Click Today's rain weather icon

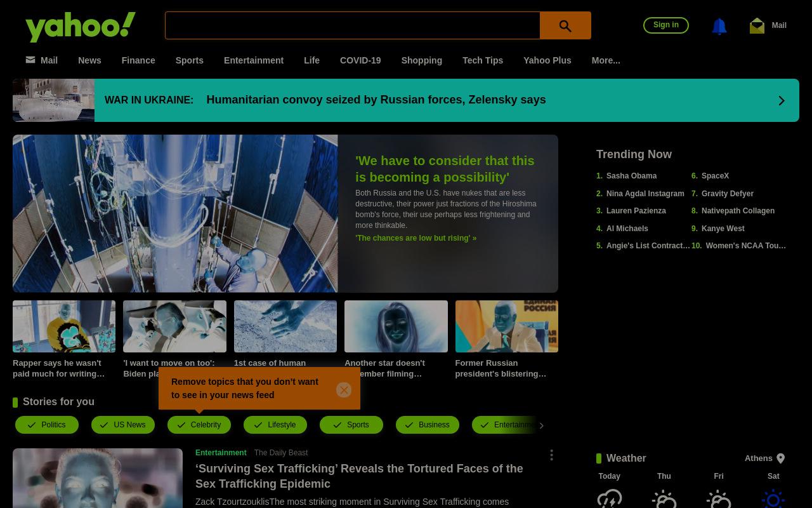pos(610,499)
